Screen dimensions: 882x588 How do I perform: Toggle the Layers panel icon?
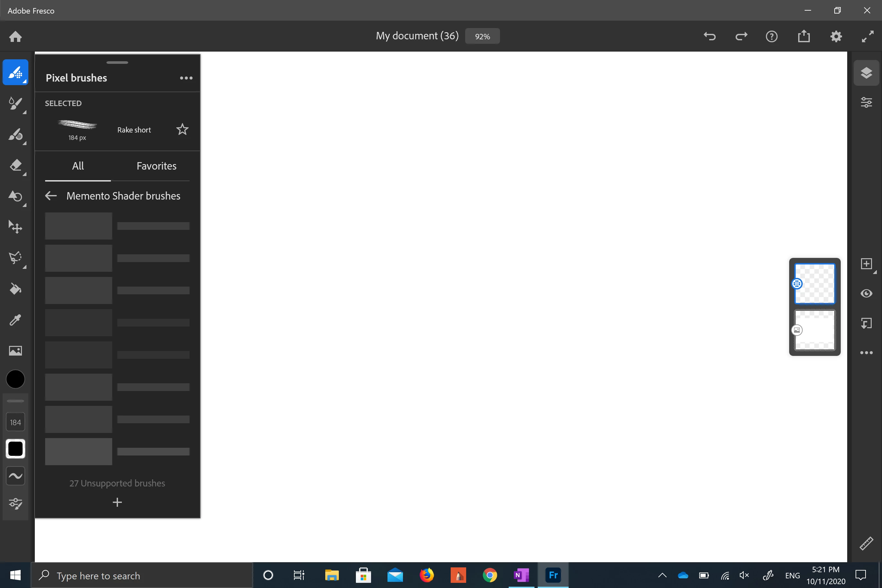click(866, 73)
